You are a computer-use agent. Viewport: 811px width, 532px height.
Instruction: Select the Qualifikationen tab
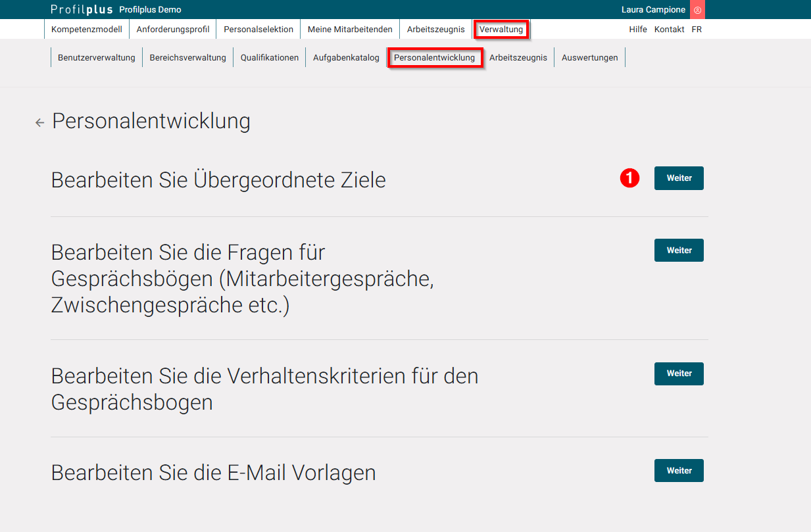pos(269,57)
